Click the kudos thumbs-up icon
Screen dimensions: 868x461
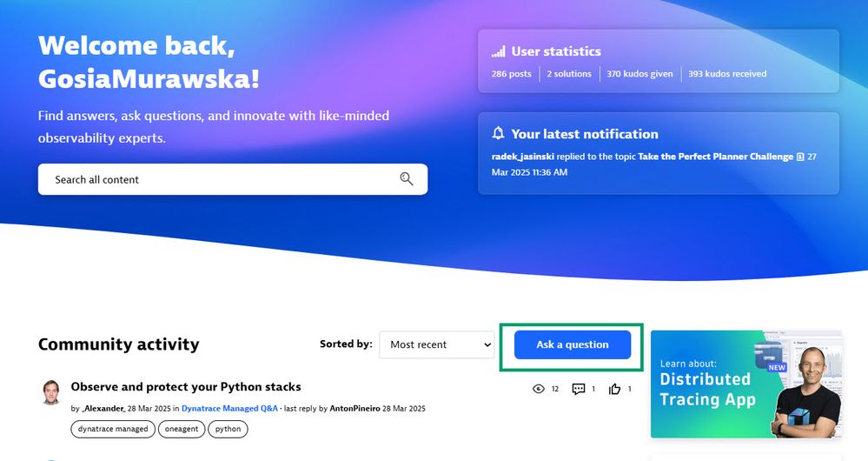tap(615, 389)
